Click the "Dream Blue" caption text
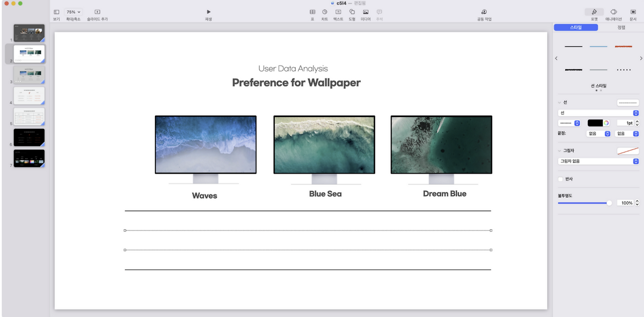Image resolution: width=644 pixels, height=317 pixels. [445, 194]
